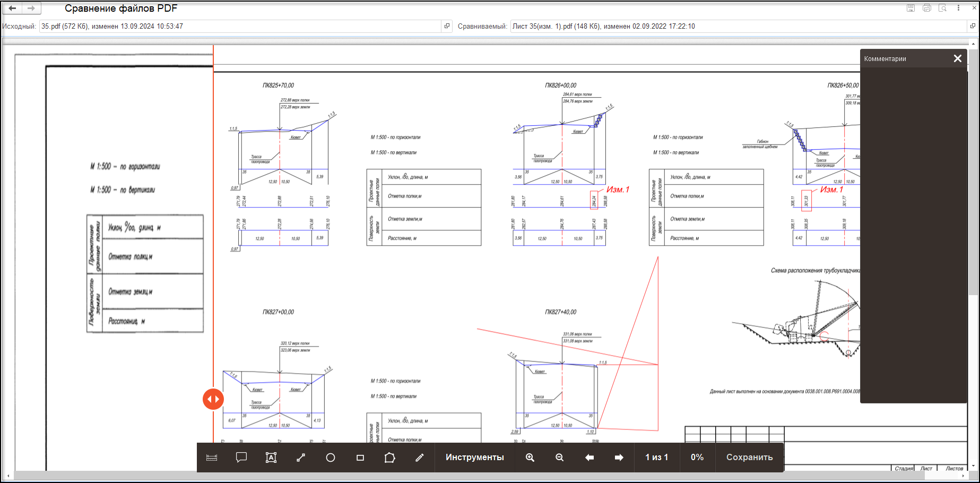Select the pencil freehand tool
This screenshot has width=980, height=483.
click(420, 458)
